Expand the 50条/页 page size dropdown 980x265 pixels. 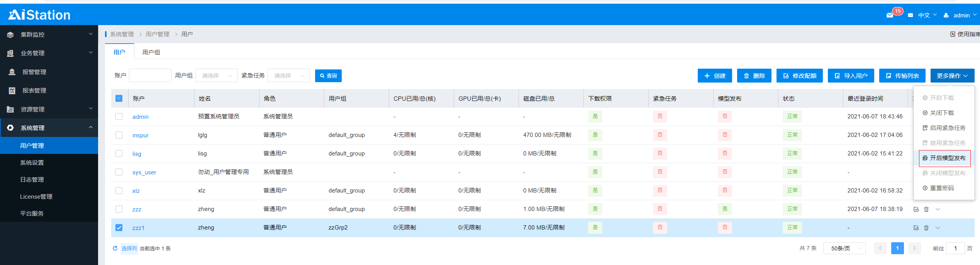(x=844, y=248)
